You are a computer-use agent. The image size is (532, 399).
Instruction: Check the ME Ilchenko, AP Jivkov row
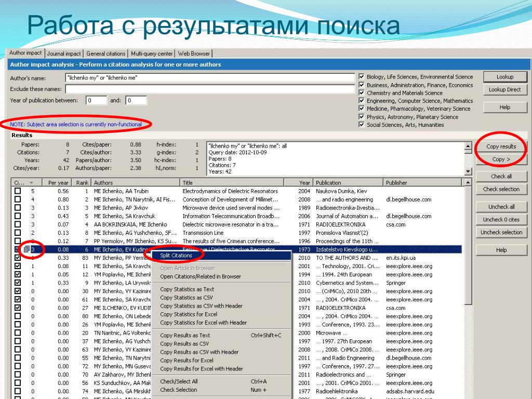(x=18, y=208)
